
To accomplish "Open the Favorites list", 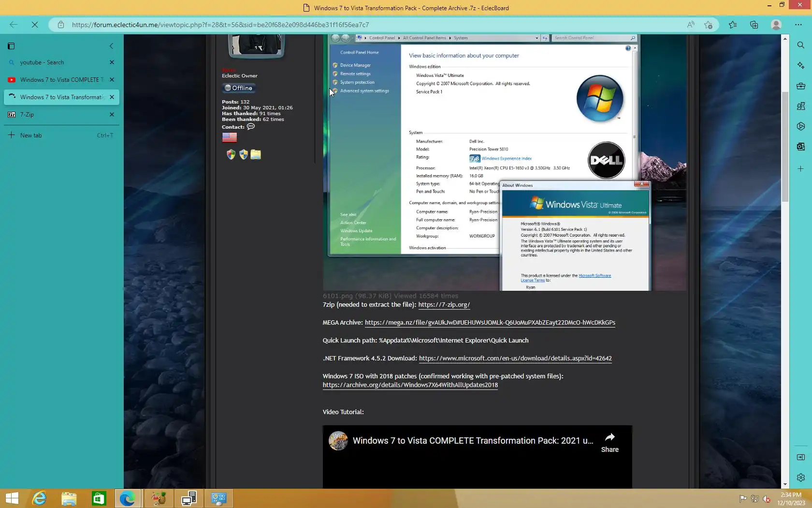I will 733,25.
